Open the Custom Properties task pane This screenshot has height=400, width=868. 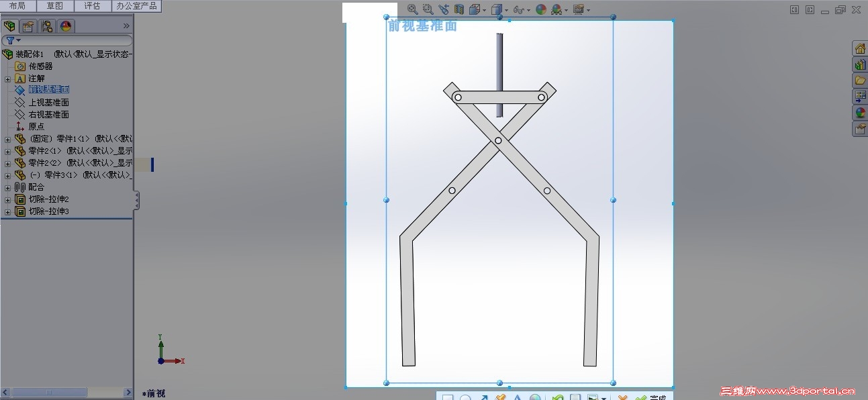tap(859, 129)
